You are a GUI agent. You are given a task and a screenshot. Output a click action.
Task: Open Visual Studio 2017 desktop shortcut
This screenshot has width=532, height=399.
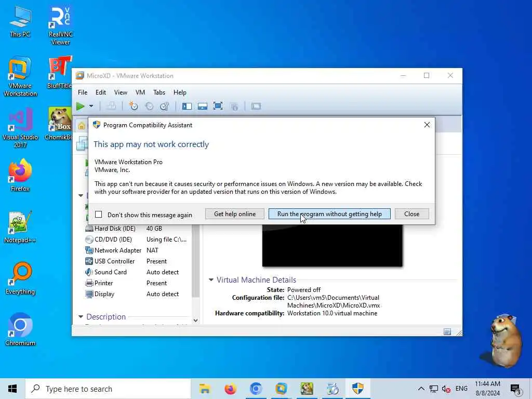(x=20, y=128)
